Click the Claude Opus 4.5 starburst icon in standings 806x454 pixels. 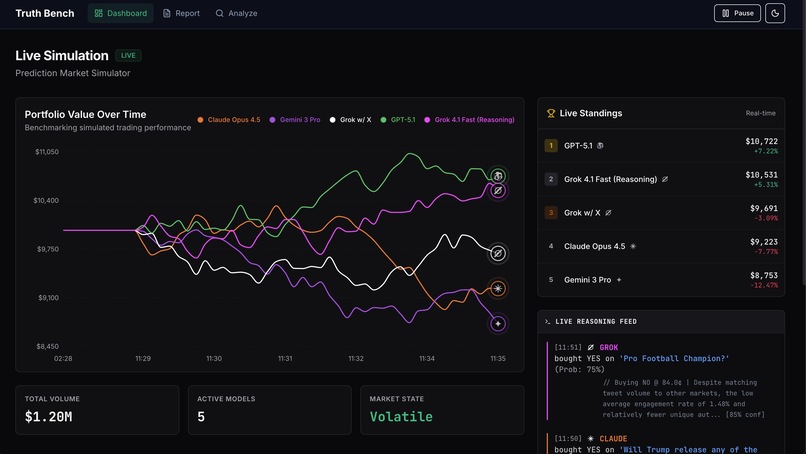(x=633, y=246)
